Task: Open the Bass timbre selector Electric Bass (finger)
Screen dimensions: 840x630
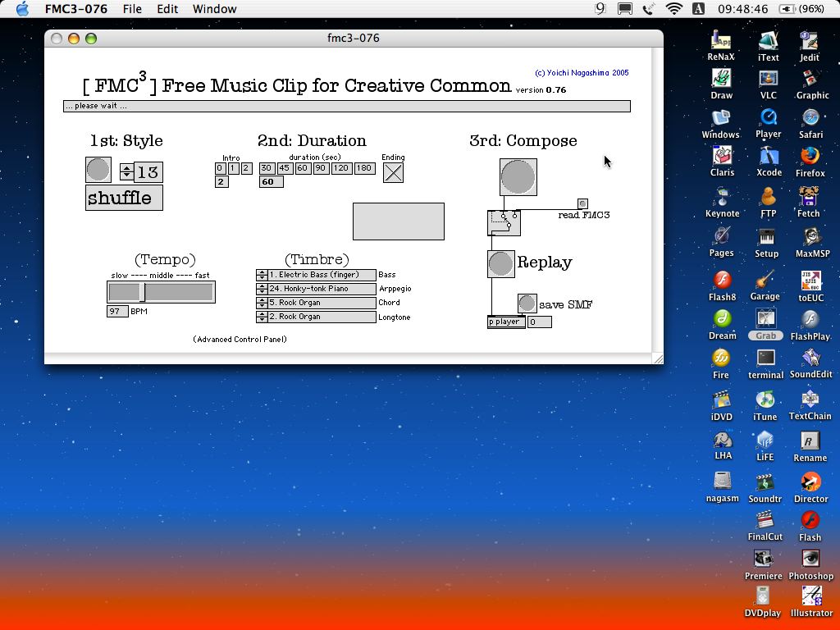Action: (322, 275)
